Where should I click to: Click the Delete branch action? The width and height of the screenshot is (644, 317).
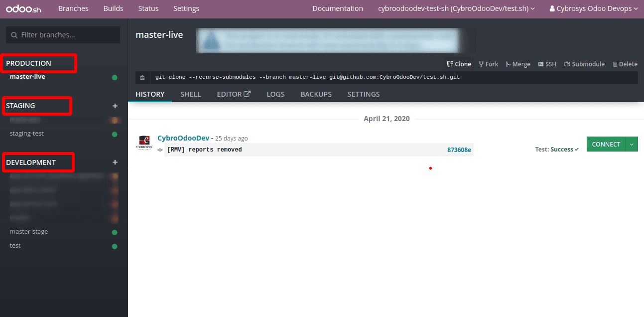[625, 64]
